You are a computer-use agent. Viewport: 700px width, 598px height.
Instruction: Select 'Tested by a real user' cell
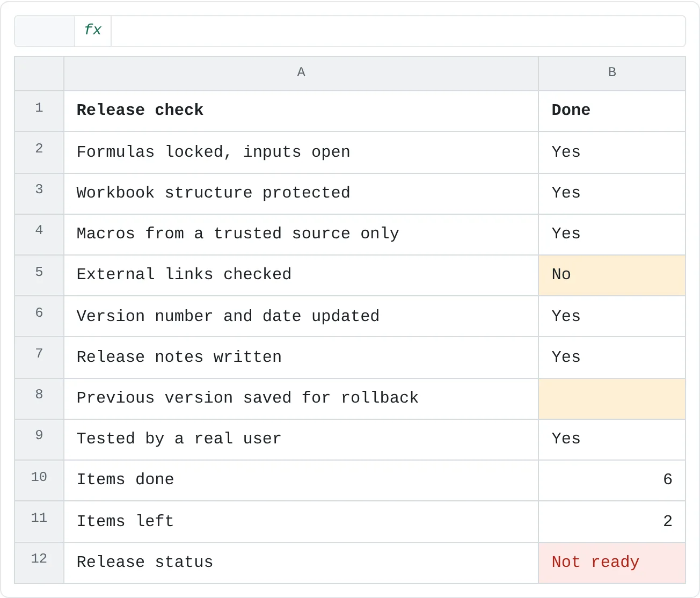(x=301, y=440)
